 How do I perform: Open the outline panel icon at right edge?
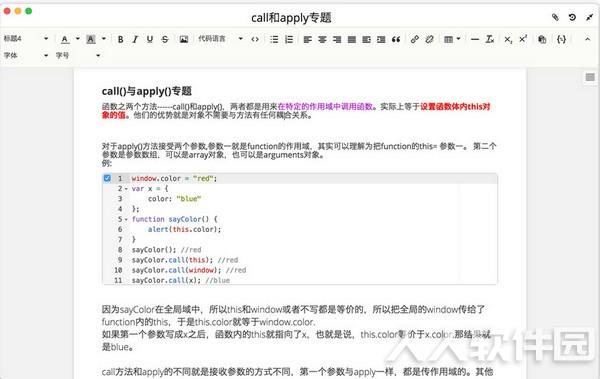click(x=590, y=77)
